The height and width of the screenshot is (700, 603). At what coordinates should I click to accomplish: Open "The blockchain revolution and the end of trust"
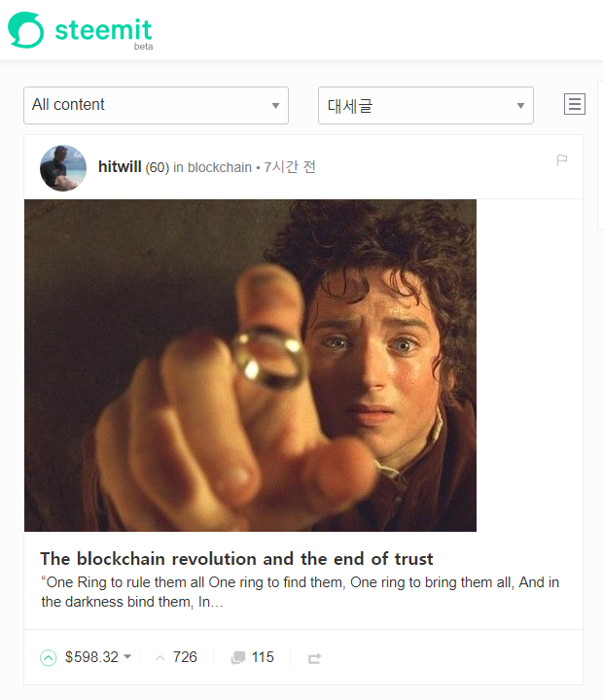[x=236, y=559]
